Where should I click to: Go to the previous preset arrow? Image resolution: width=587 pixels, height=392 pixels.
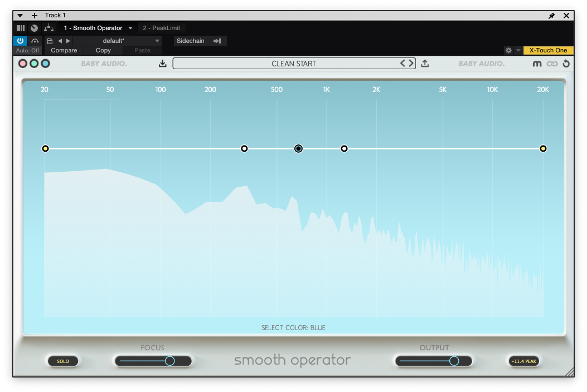(60, 41)
